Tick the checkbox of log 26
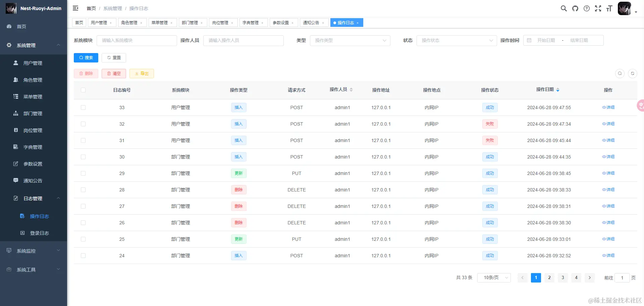Screen dimensions: 644x306 pyautogui.click(x=83, y=223)
